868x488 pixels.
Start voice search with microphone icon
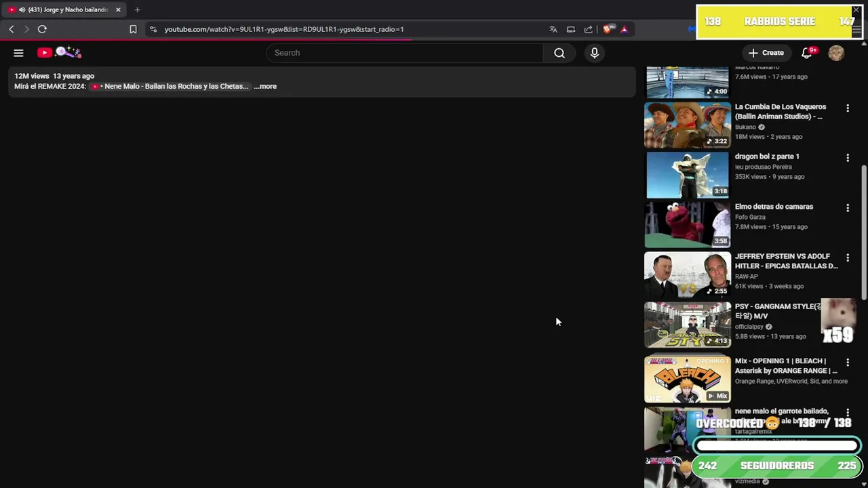pyautogui.click(x=595, y=53)
